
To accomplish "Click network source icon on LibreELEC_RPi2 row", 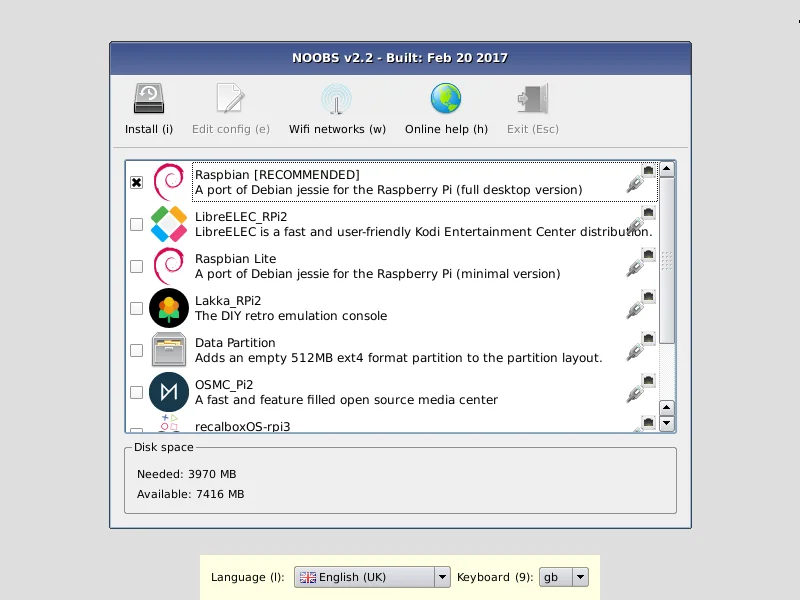I will point(641,220).
